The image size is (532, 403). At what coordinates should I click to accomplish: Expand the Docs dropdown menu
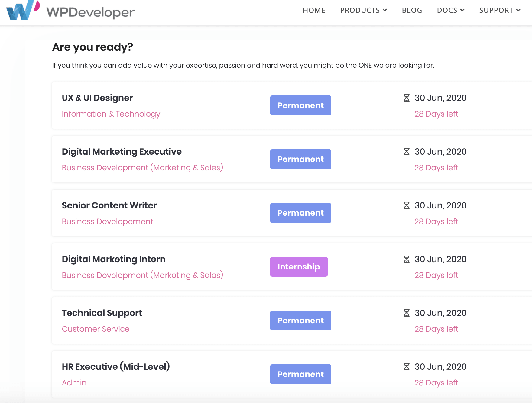point(450,10)
